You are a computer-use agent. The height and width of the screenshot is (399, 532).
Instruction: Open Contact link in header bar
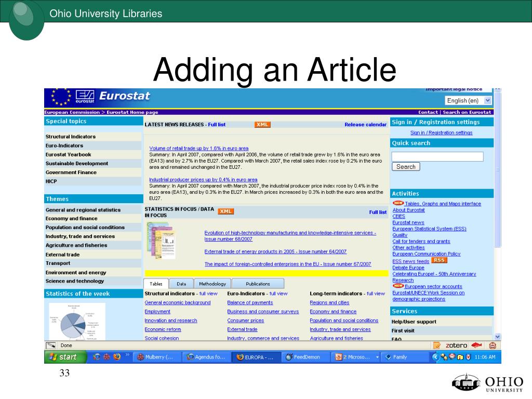click(x=428, y=112)
